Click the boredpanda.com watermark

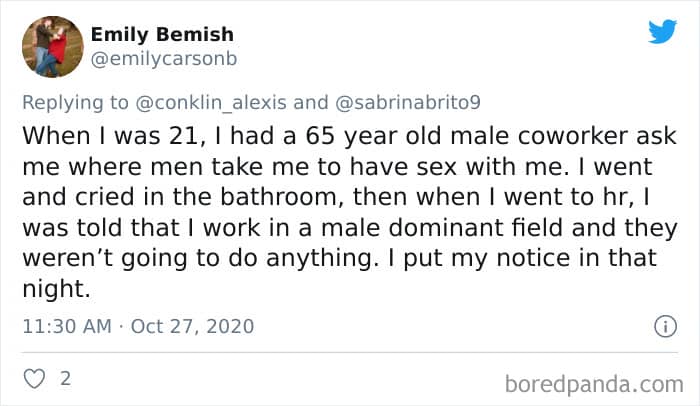point(594,382)
